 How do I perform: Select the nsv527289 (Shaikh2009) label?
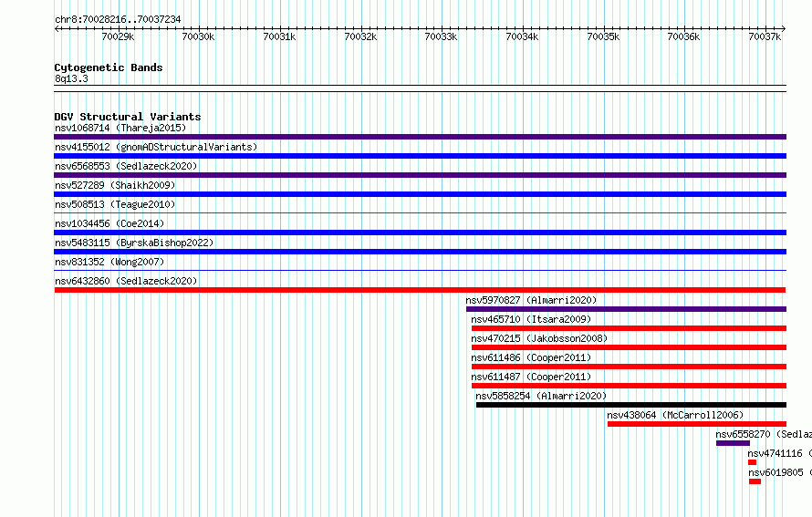click(x=115, y=185)
